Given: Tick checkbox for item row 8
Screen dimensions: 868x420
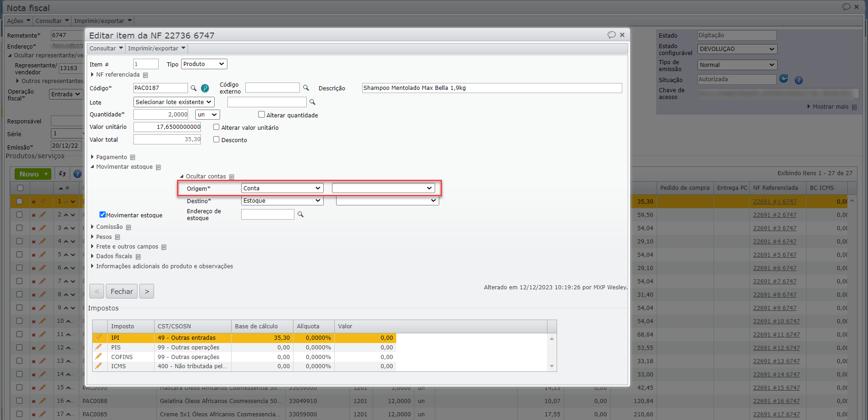Looking at the screenshot, I should [x=19, y=294].
